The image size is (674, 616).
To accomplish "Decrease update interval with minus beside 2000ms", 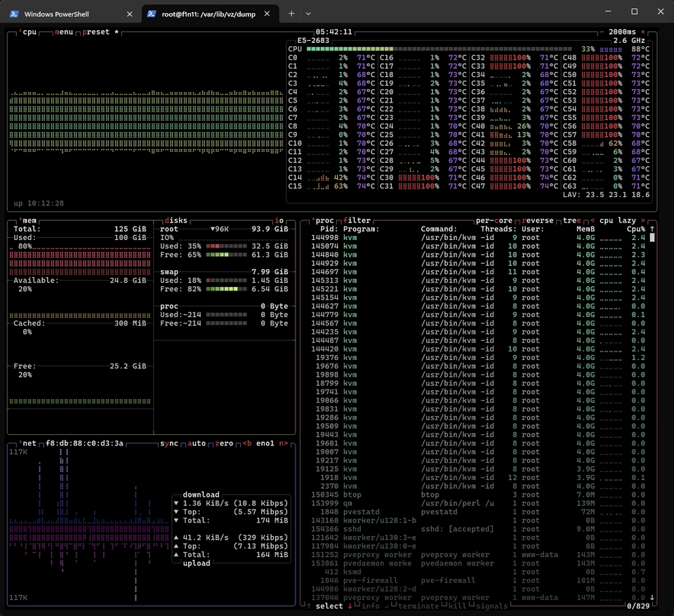I will coord(602,32).
